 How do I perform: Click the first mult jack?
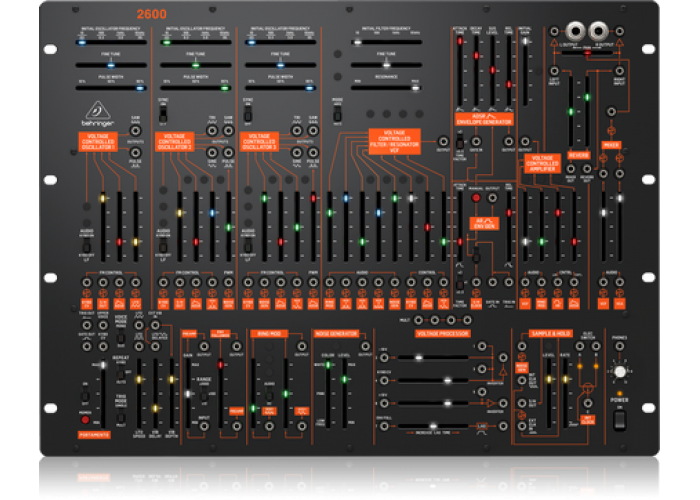[x=418, y=320]
